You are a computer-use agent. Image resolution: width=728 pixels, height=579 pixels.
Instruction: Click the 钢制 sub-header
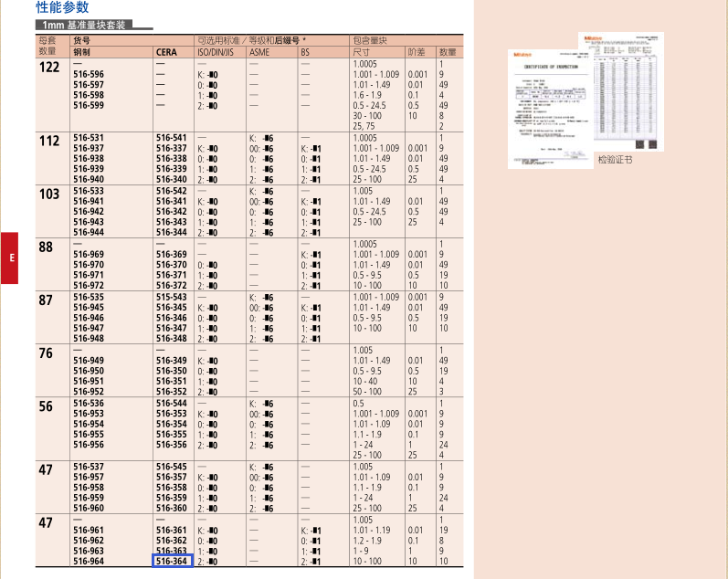[81, 52]
